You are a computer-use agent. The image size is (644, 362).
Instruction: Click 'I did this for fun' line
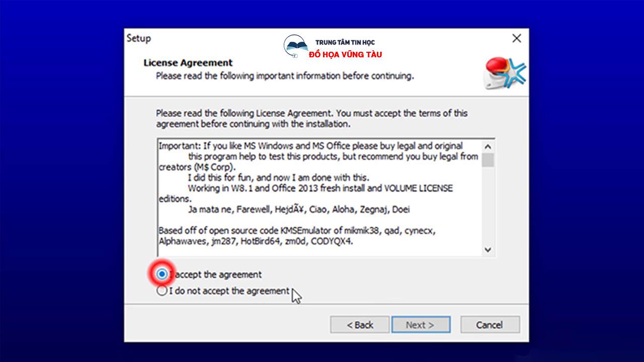click(x=278, y=177)
